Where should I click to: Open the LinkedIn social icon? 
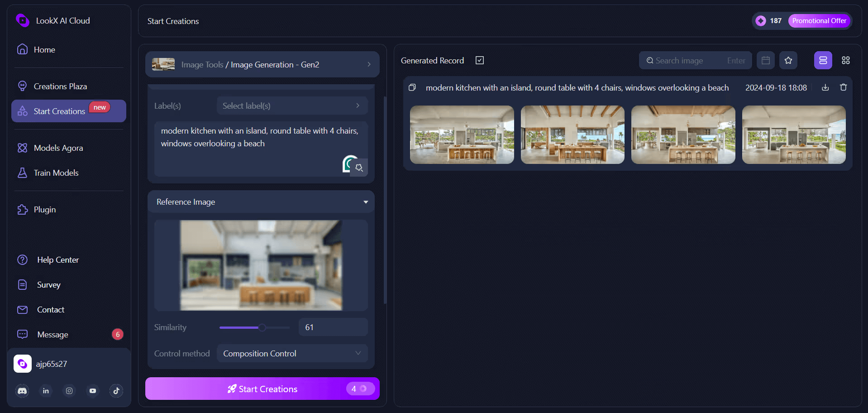[x=46, y=391]
